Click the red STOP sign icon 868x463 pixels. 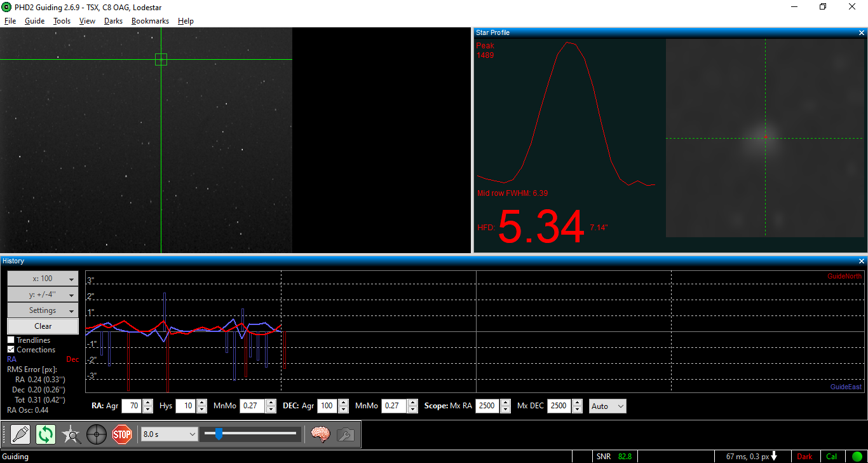coord(121,435)
